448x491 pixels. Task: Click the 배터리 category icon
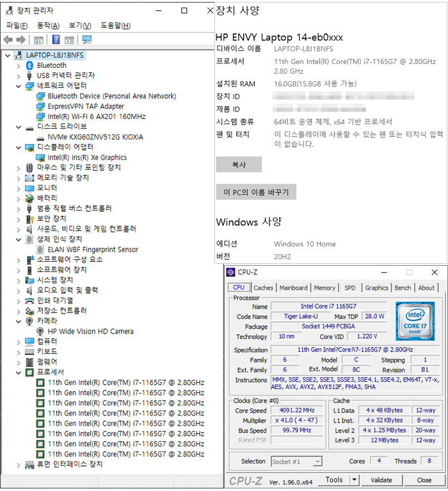click(x=29, y=198)
